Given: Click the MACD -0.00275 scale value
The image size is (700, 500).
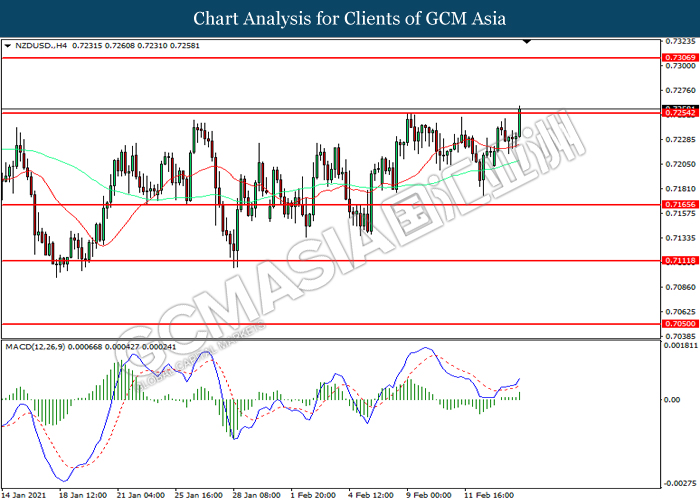Looking at the screenshot, I should pyautogui.click(x=680, y=483).
